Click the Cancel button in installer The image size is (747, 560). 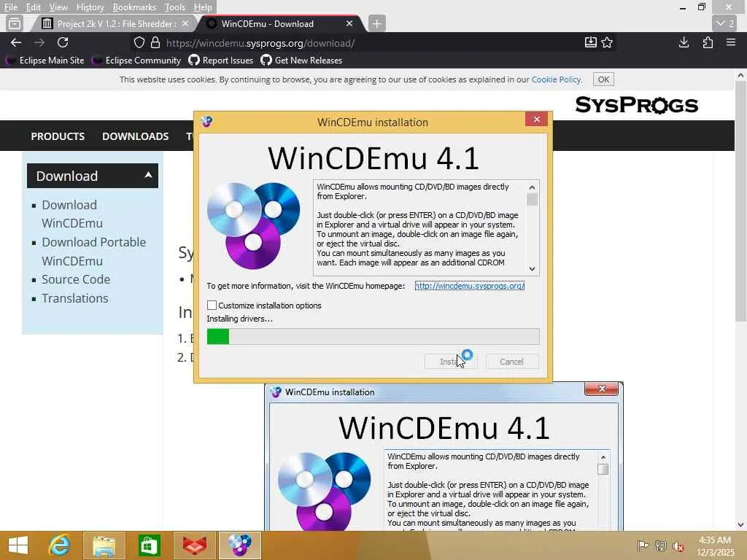pos(511,362)
